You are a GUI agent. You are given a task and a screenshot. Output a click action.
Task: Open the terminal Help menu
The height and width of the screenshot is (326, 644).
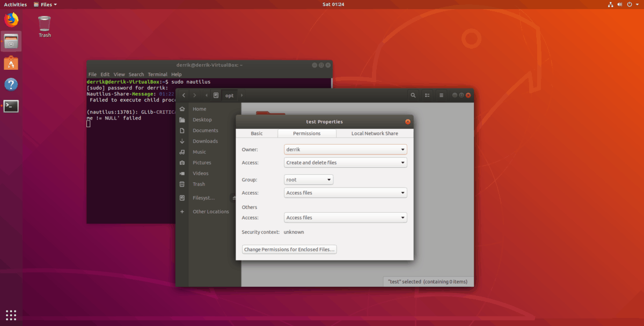click(x=176, y=75)
